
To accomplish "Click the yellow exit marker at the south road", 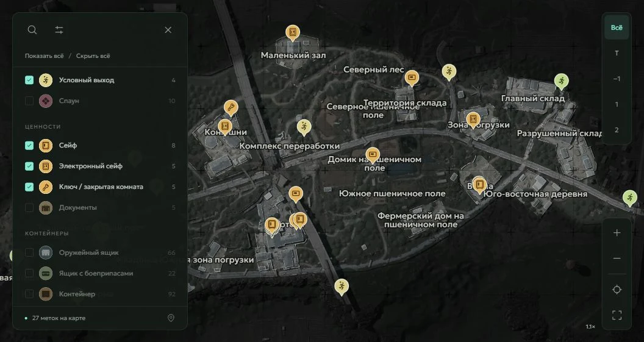I will point(342,287).
